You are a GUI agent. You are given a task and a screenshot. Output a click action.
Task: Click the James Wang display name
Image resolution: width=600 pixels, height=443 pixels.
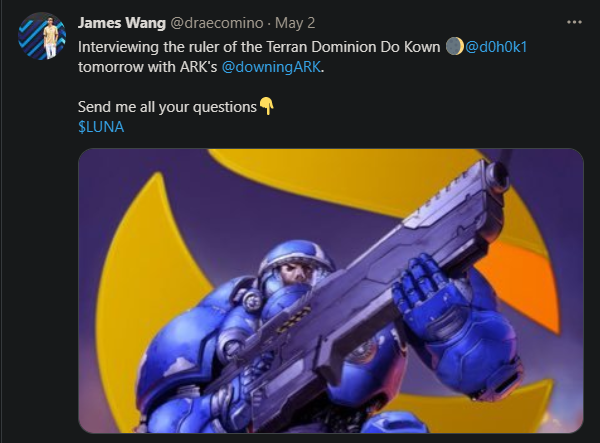coord(122,23)
